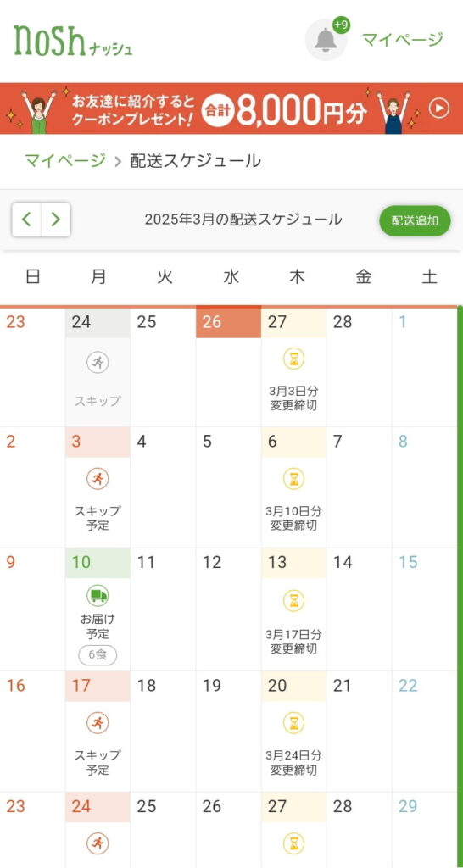463x868 pixels.
Task: Click the skip icon on March 17
Action: pos(98,722)
